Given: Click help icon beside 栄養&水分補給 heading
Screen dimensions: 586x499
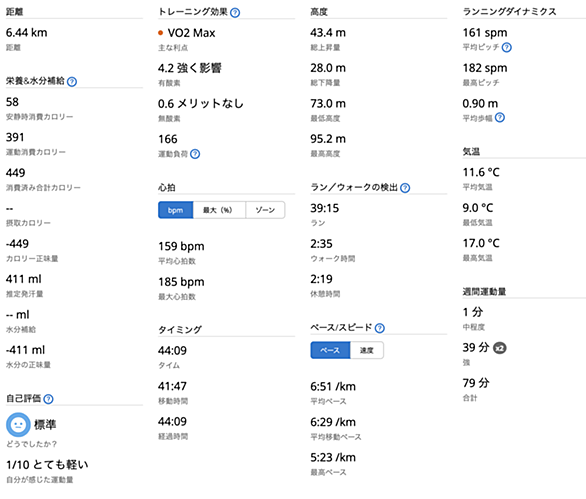Looking at the screenshot, I should (72, 81).
